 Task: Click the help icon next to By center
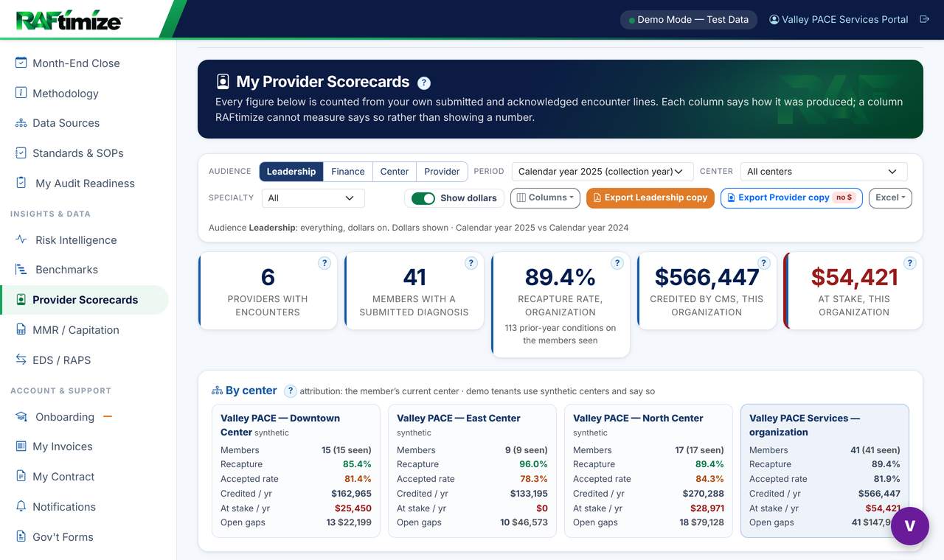click(x=291, y=391)
